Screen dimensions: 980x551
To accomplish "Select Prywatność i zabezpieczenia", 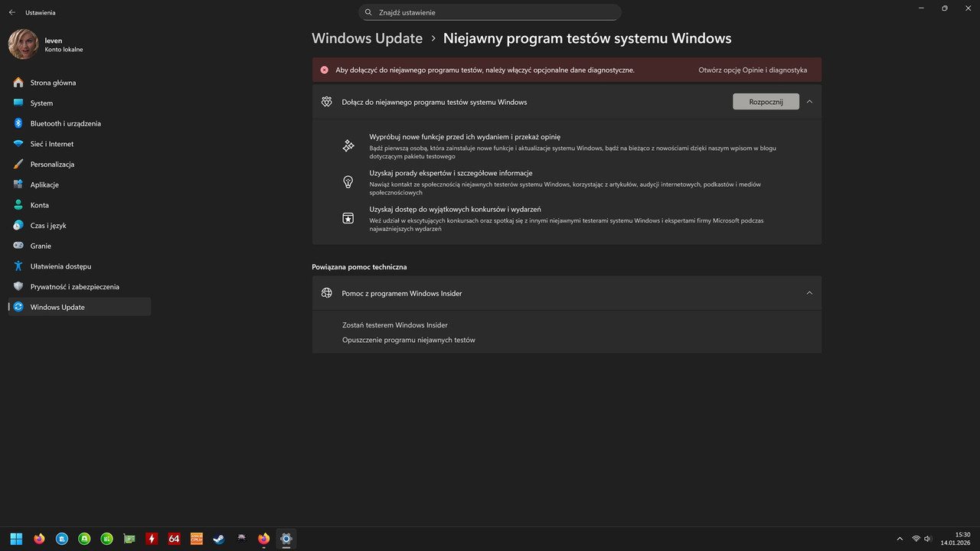I will (80, 286).
